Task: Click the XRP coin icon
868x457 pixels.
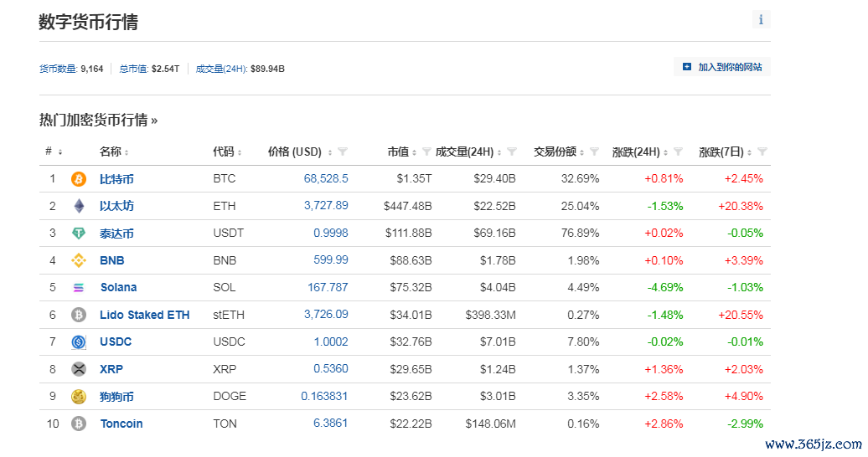Action: pyautogui.click(x=79, y=369)
